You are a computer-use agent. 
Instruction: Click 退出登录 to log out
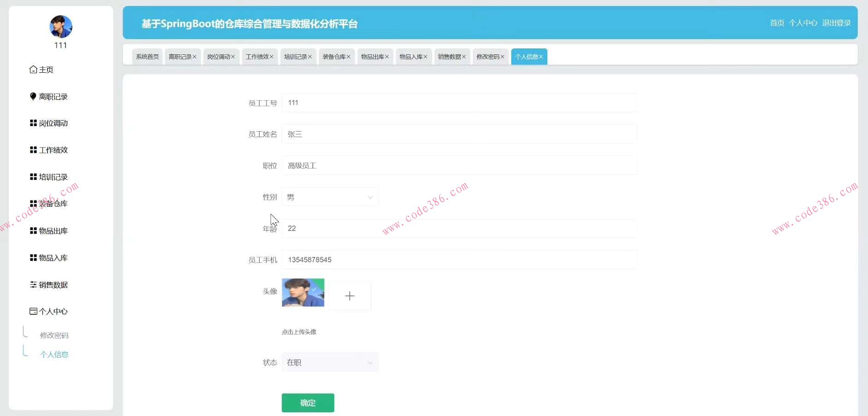coord(836,22)
